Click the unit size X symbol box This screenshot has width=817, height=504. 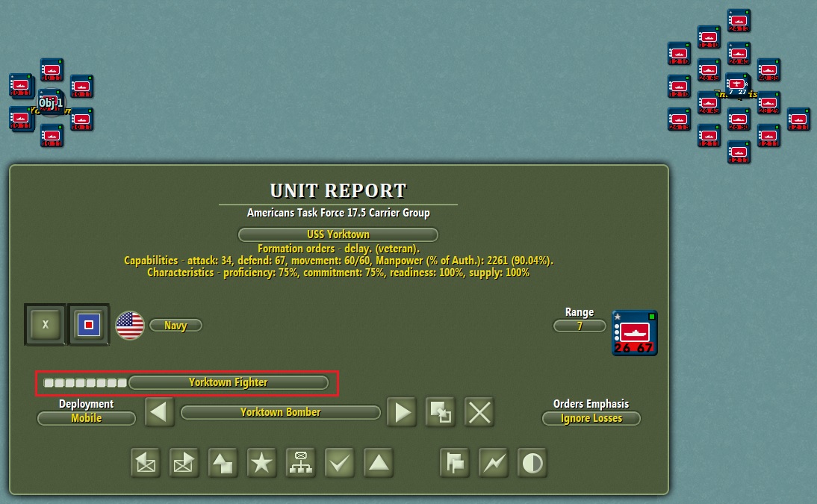pos(46,325)
